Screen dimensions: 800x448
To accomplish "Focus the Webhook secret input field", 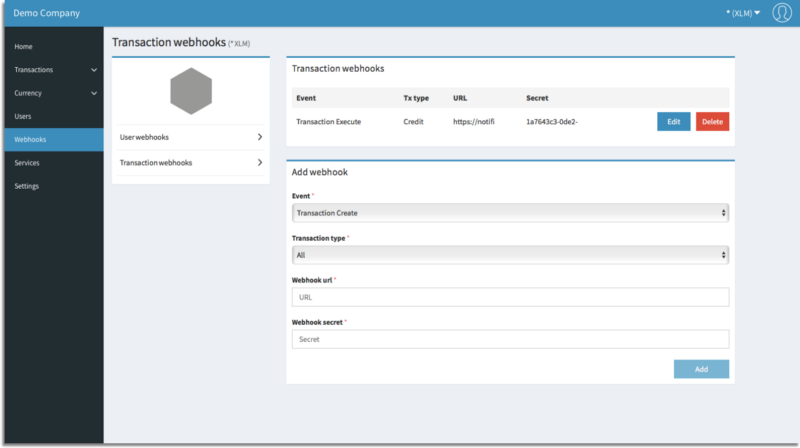I will tap(510, 339).
